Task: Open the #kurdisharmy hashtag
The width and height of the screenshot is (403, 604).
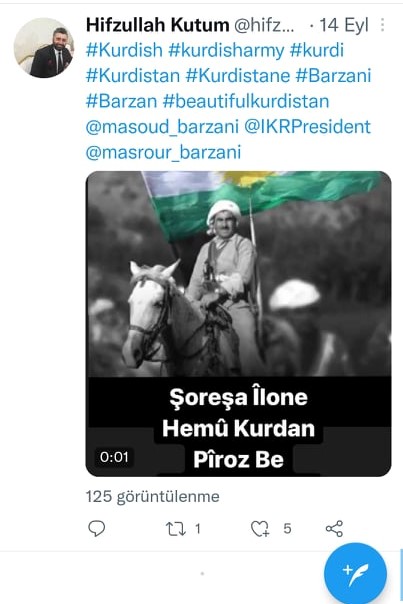Action: [226, 50]
